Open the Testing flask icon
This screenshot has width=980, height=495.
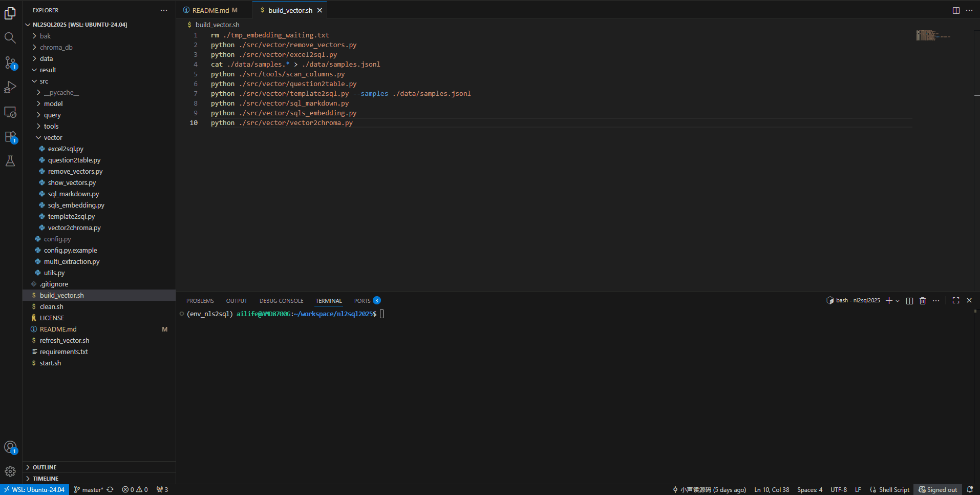(x=10, y=161)
